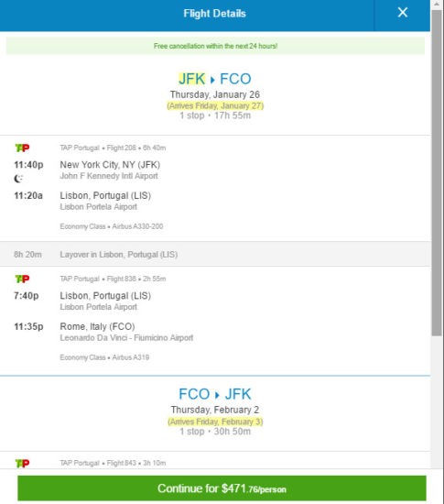444x504 pixels.
Task: Click the FCO code in the return heading
Action: [194, 394]
